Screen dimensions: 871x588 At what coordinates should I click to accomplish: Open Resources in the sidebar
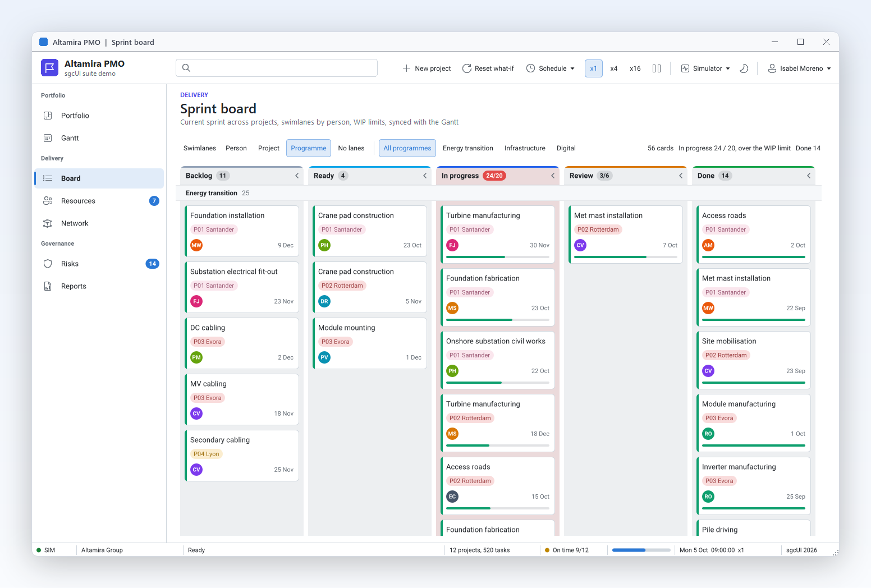[x=99, y=201]
